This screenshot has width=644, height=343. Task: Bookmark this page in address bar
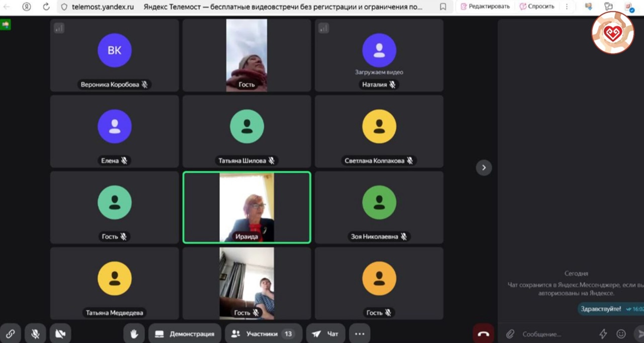click(x=443, y=7)
